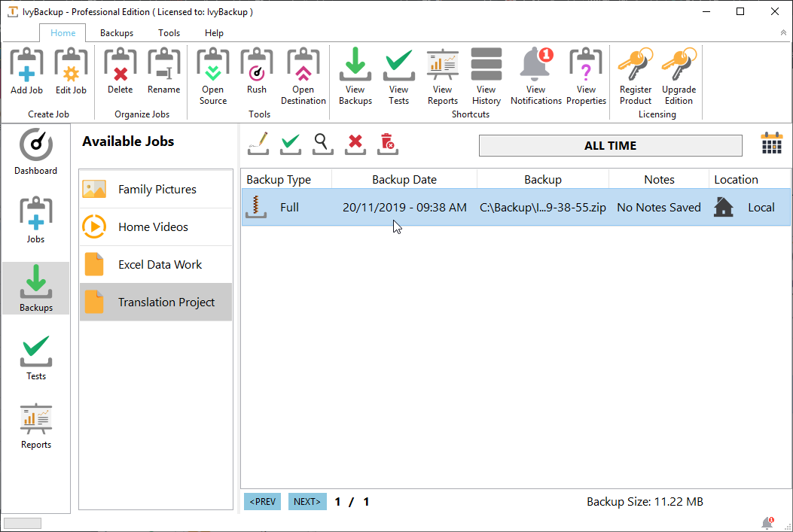Open the View History shortcut
The image size is (793, 532).
click(x=486, y=76)
